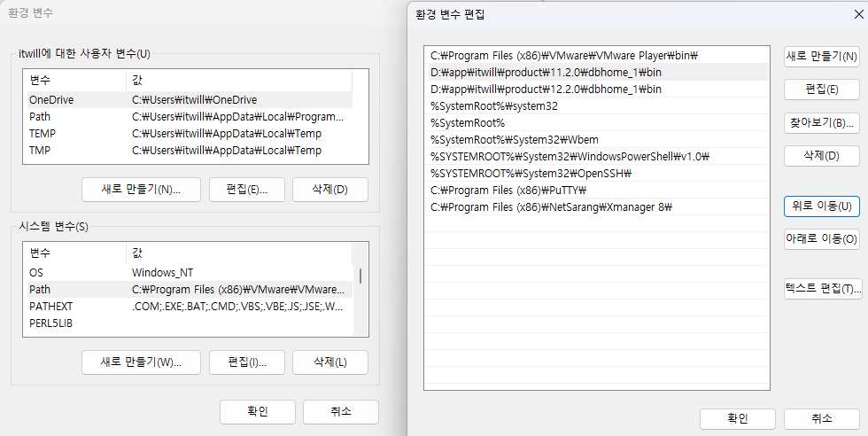Screen dimensions: 868x436
Task: Select the 11.2.0 dbhome_1 bin entry
Action: point(597,72)
